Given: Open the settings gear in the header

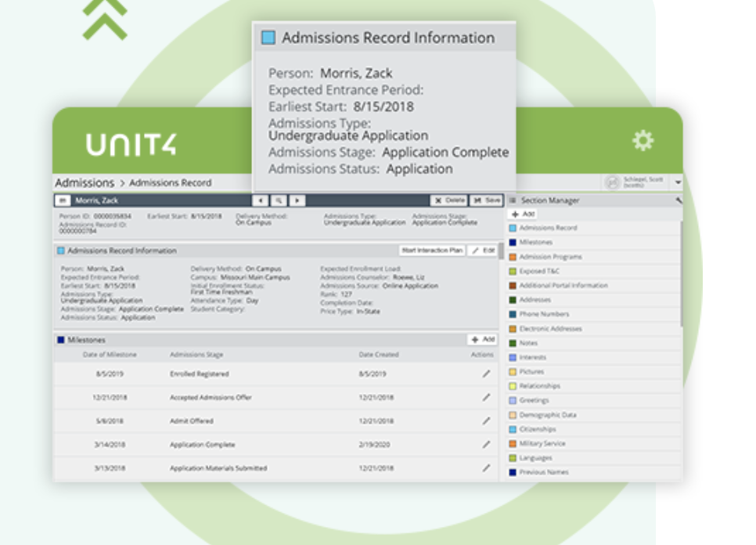Looking at the screenshot, I should (x=643, y=141).
